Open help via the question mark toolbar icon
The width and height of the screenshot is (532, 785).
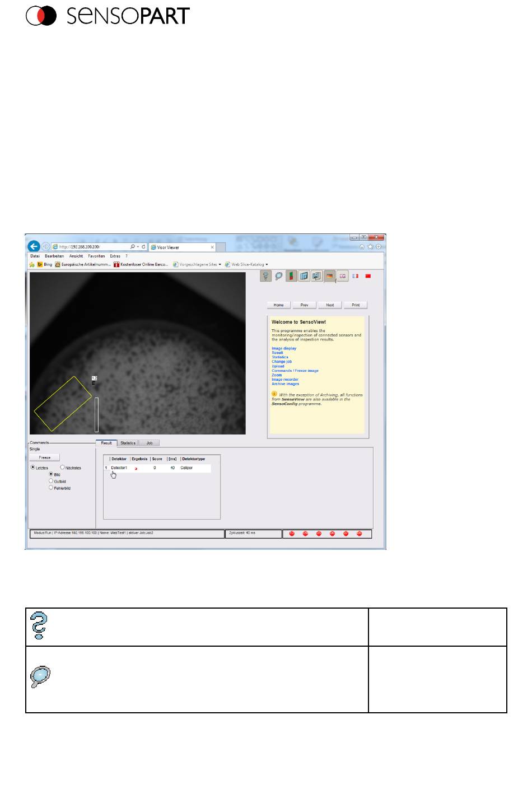tap(266, 276)
